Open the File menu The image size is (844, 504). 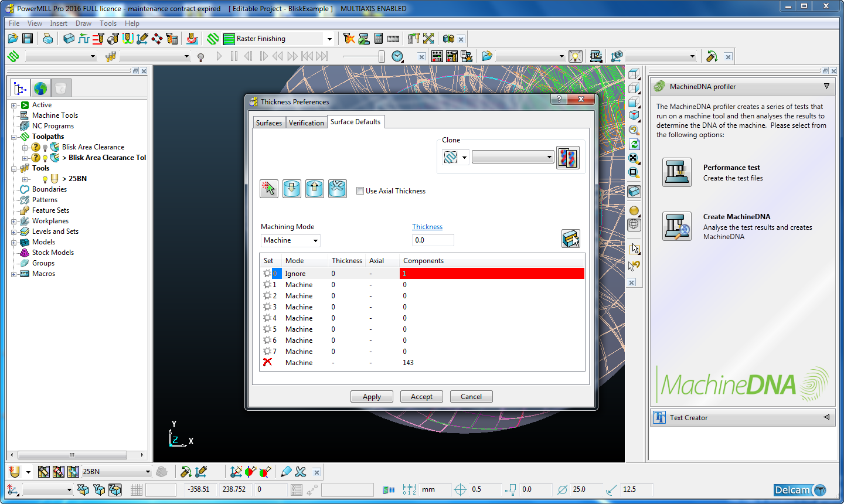pos(14,23)
